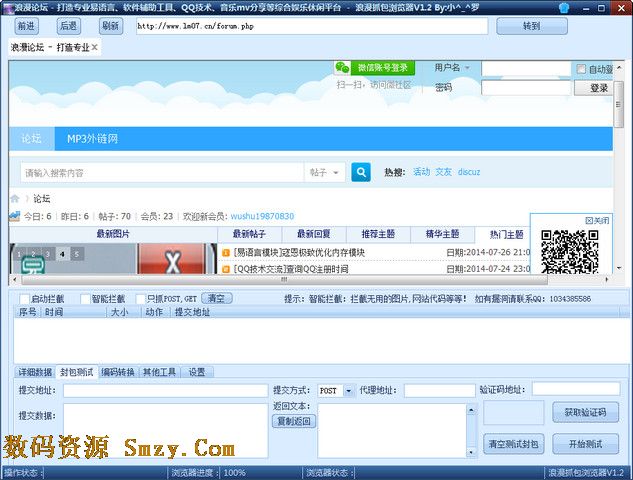The width and height of the screenshot is (633, 480).
Task: Switch to the 编码转换 tab
Action: [118, 372]
